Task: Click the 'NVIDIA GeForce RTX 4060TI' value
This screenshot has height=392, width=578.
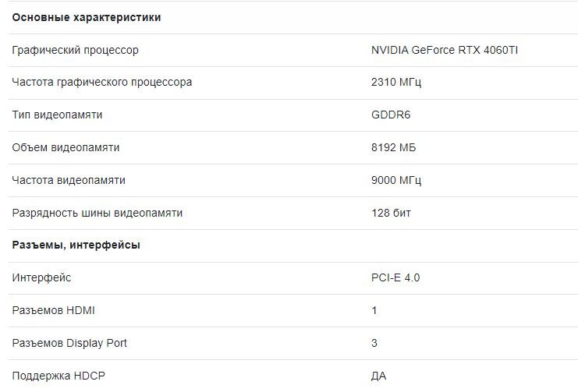Action: pyautogui.click(x=445, y=50)
